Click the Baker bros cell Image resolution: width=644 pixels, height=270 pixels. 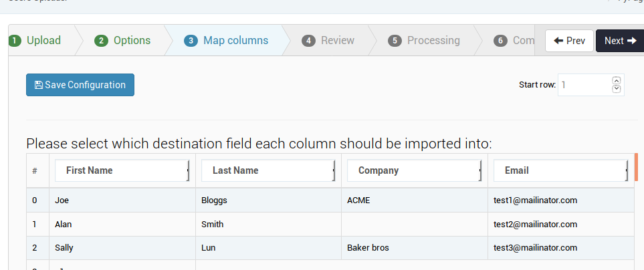point(415,248)
